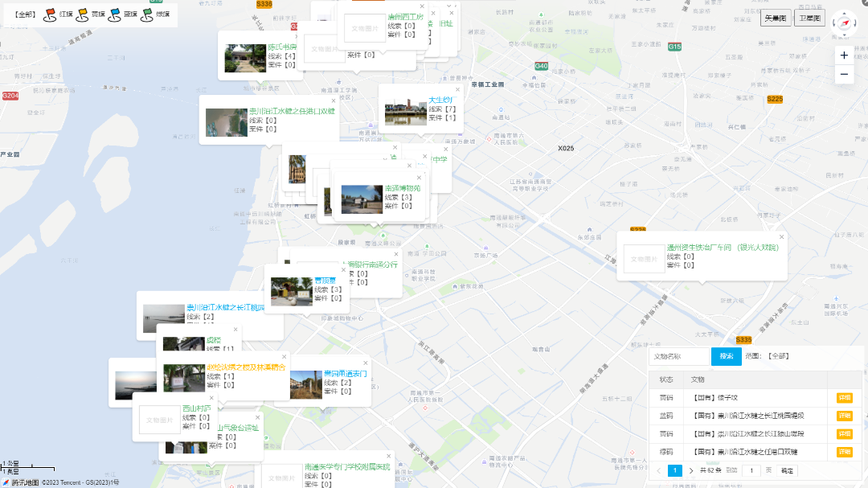Show all flags with 【全部】 in legend
Screen dimensions: 868x488
pyautogui.click(x=25, y=14)
